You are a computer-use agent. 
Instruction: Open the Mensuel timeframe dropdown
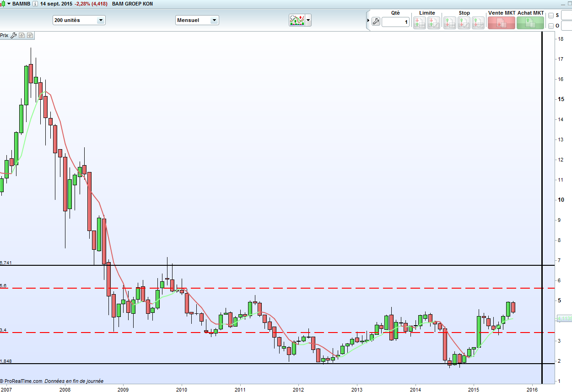(197, 20)
